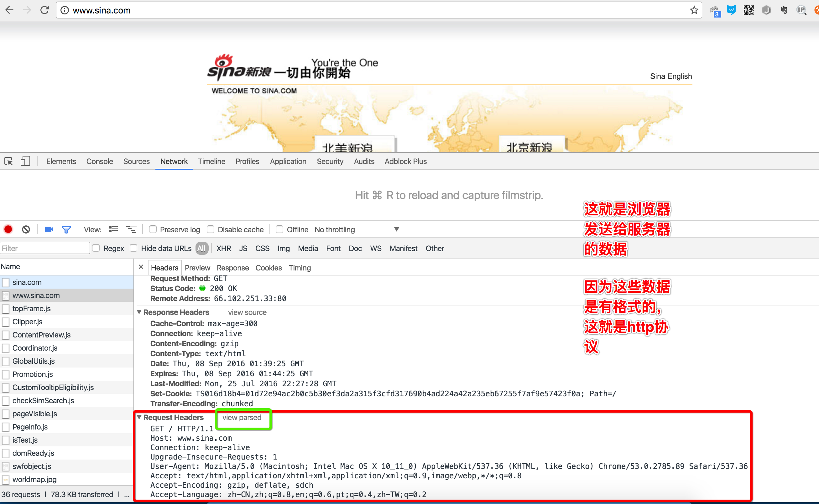
Task: Switch to the Console tab
Action: 99,161
